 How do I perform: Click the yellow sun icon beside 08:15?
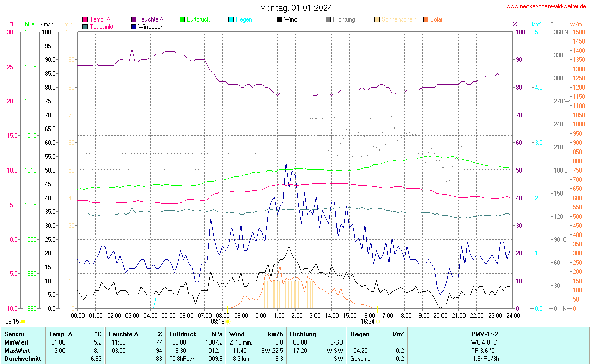(23, 322)
